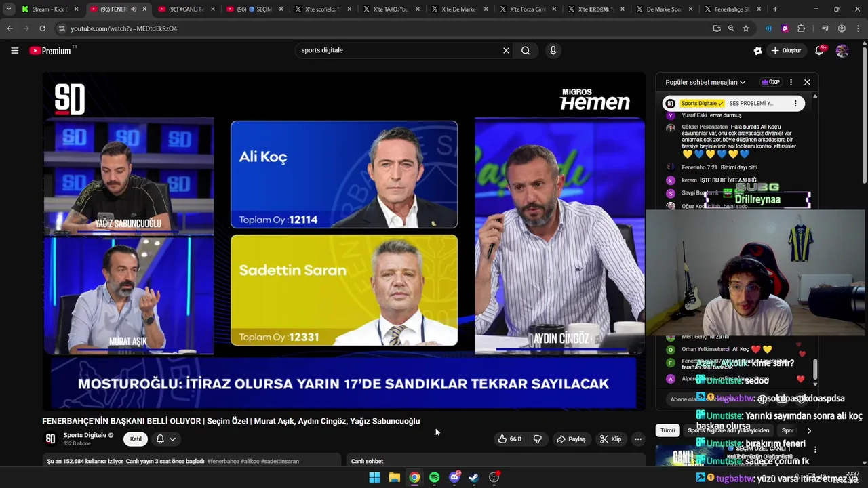This screenshot has width=868, height=488.
Task: Switch to the X'te TAKO tab
Action: (x=391, y=9)
